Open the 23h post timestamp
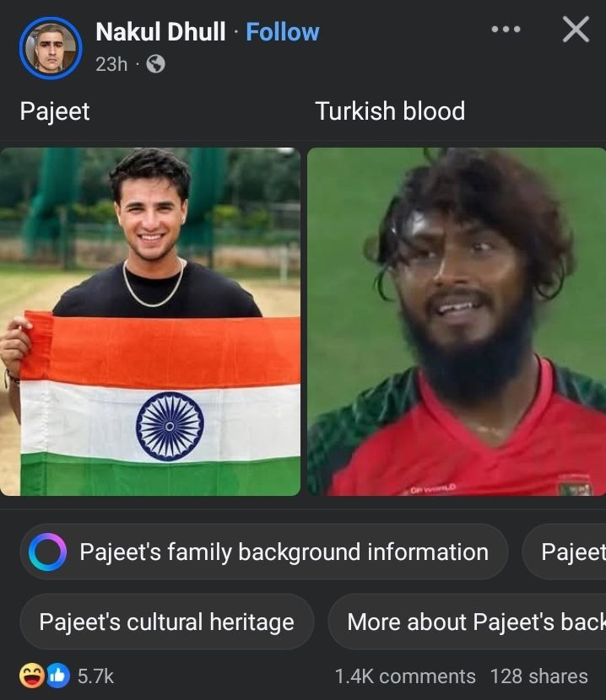This screenshot has height=700, width=606. pyautogui.click(x=111, y=64)
